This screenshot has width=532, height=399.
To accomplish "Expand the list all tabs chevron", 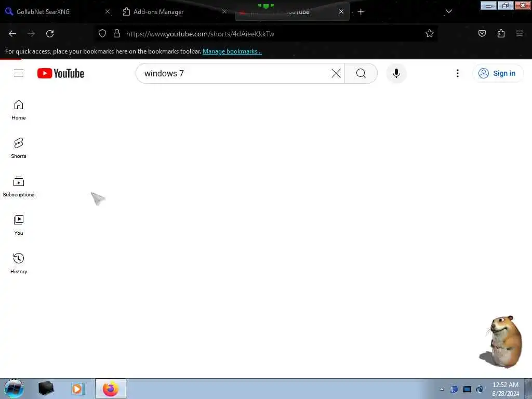I will (448, 11).
